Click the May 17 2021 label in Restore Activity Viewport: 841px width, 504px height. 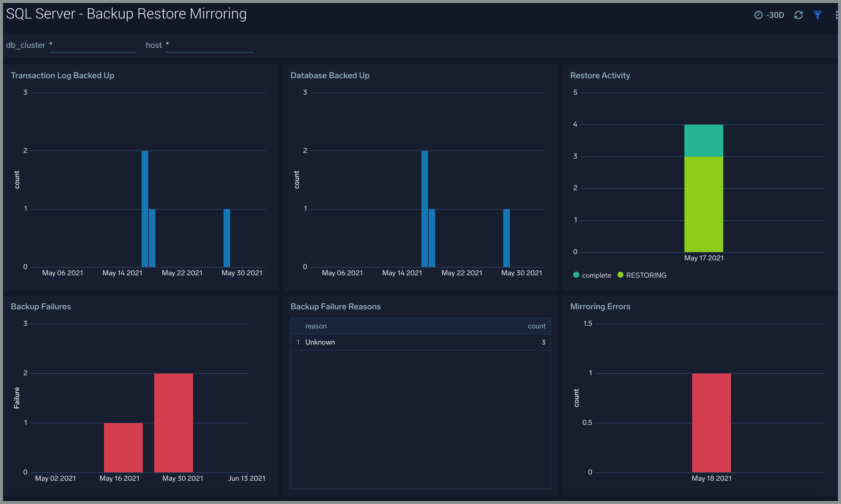(x=704, y=258)
